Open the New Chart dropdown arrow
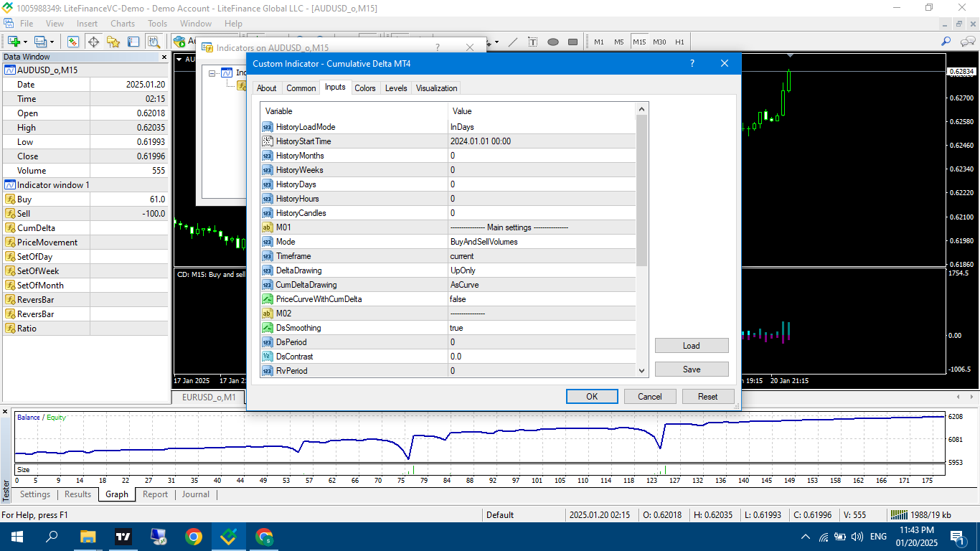 (x=25, y=42)
